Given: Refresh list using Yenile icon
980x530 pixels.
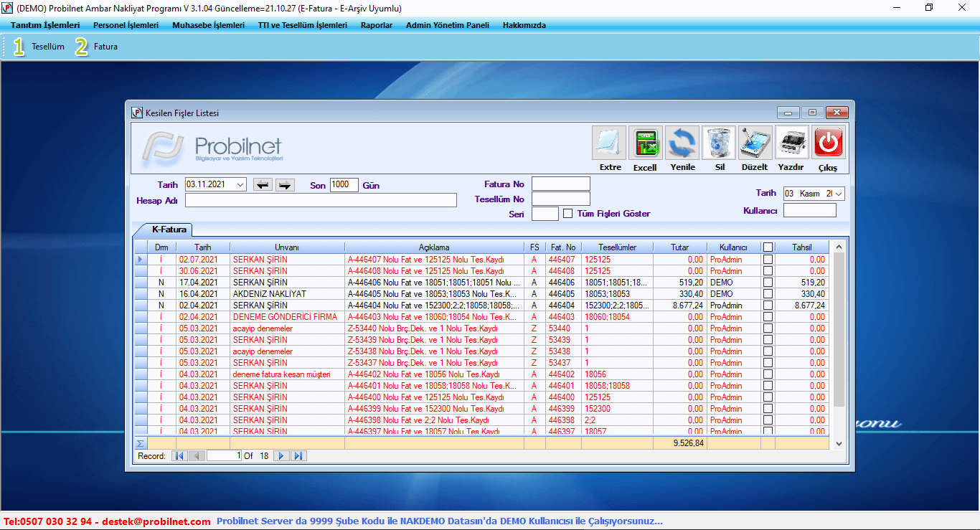Looking at the screenshot, I should click(682, 143).
